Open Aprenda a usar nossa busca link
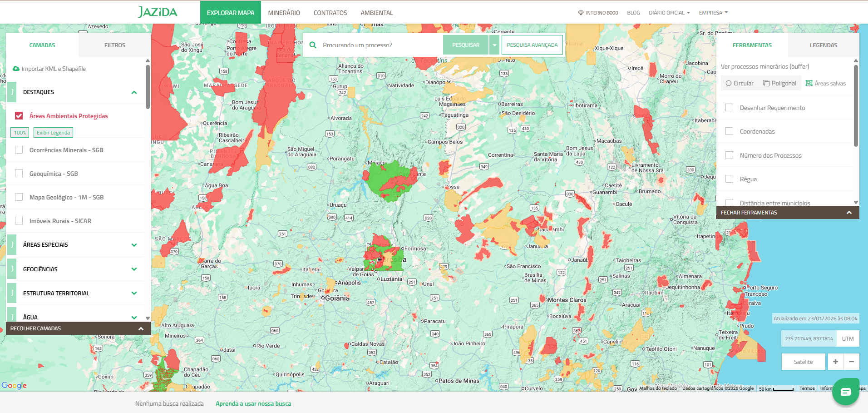Screen dimensions: 868x413 coord(253,403)
